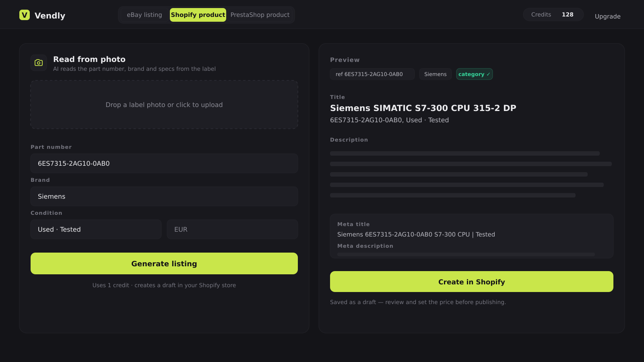Click the Preview heading
Screen dimensions: 644x362
tap(345, 60)
